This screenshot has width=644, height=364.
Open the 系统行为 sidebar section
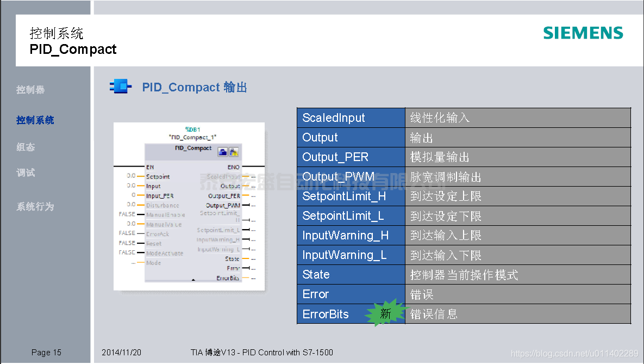(35, 207)
